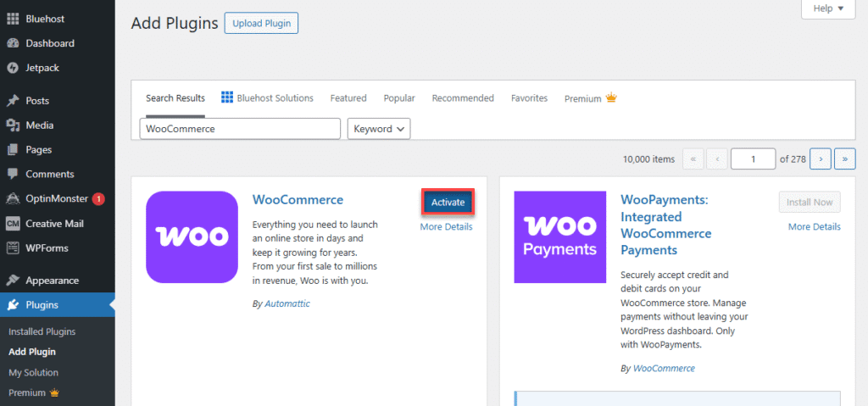Open the Bluehost Solutions tab
868x406 pixels.
(267, 98)
